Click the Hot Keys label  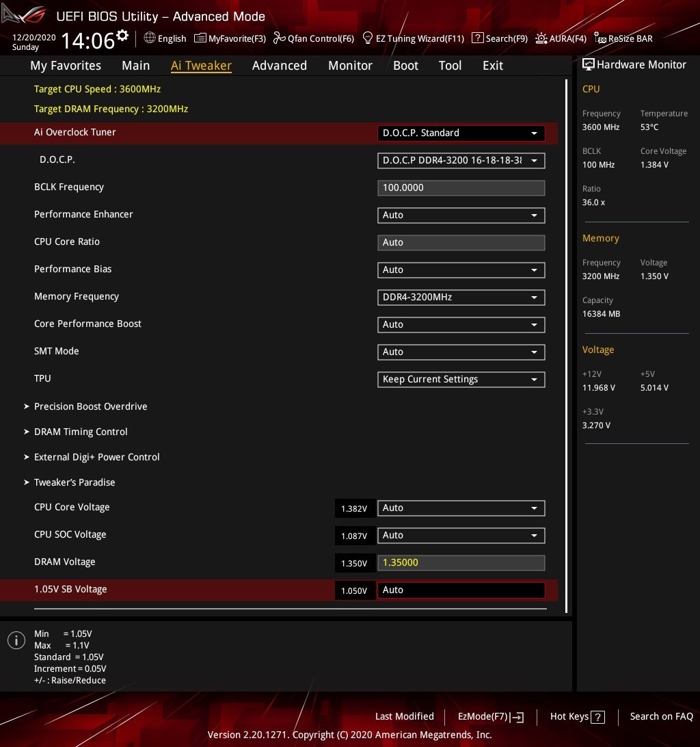569,716
